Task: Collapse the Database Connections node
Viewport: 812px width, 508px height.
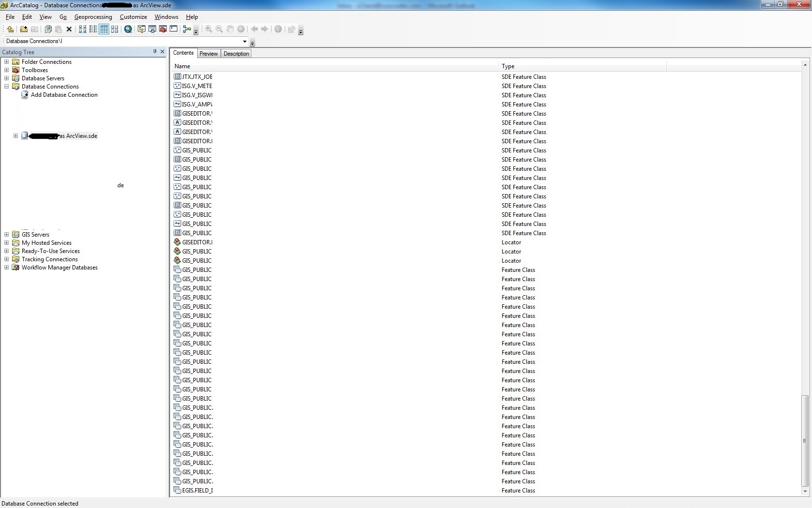Action: [x=7, y=87]
